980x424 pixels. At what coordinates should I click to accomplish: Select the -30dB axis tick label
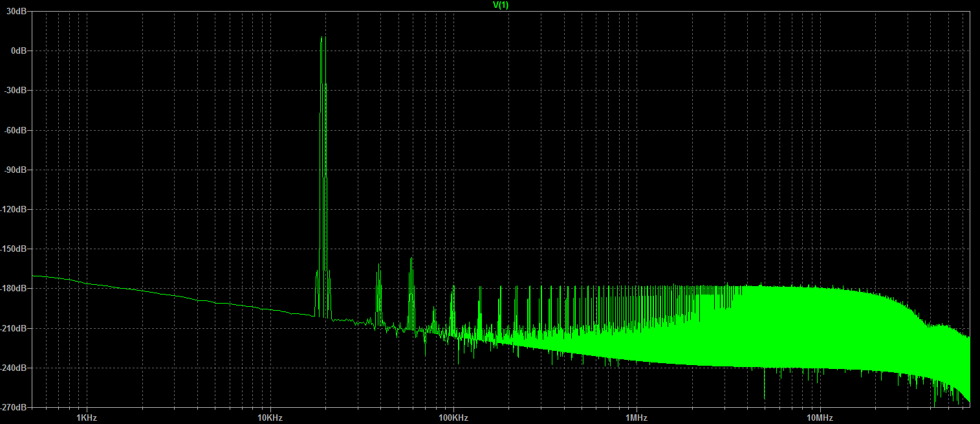pos(14,91)
